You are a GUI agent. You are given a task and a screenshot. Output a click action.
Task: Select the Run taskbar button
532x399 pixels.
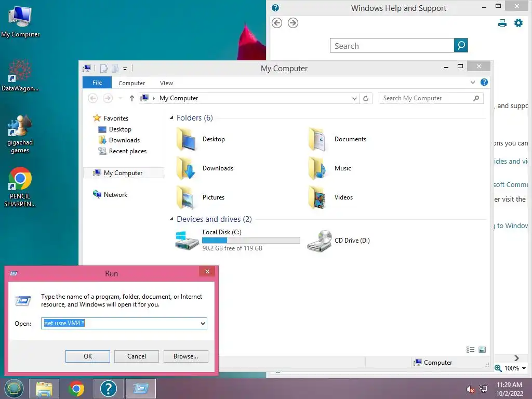[x=141, y=389]
